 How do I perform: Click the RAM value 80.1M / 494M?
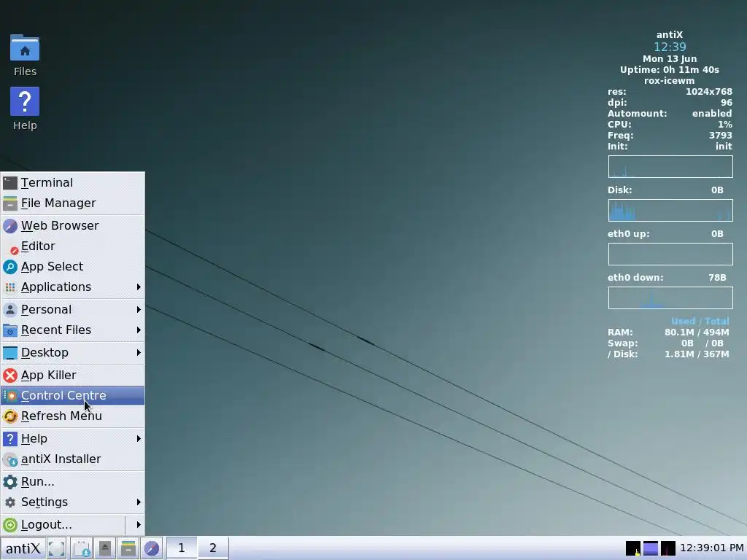click(x=697, y=332)
